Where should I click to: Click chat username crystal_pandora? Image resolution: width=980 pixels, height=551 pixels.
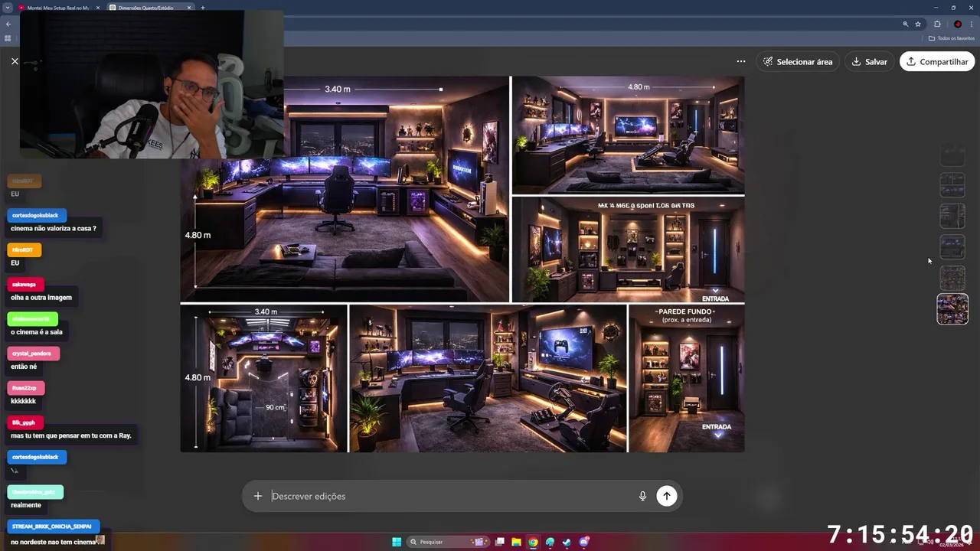(x=33, y=353)
